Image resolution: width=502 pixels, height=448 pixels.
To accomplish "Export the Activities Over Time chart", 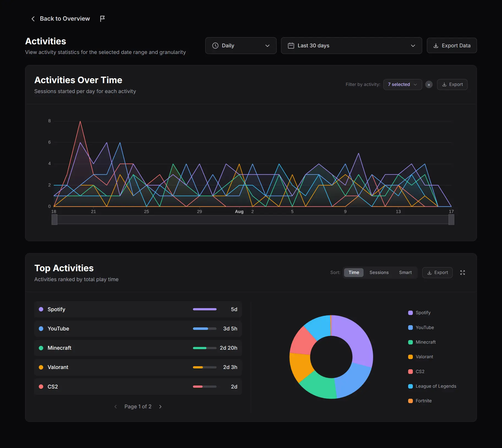I will 452,84.
